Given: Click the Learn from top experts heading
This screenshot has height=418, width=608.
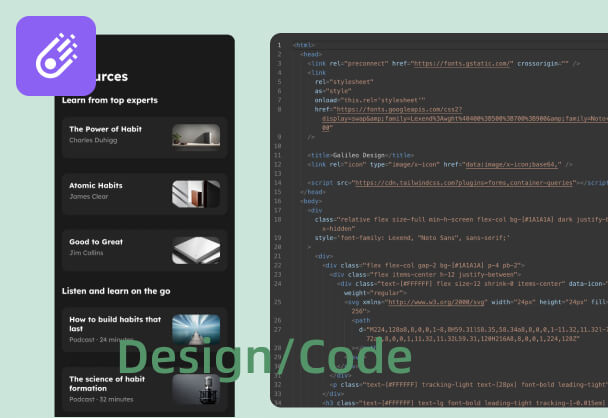Looking at the screenshot, I should pyautogui.click(x=110, y=100).
